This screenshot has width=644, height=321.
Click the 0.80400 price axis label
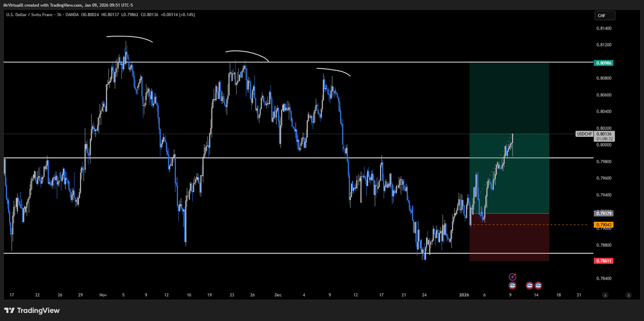pyautogui.click(x=604, y=111)
